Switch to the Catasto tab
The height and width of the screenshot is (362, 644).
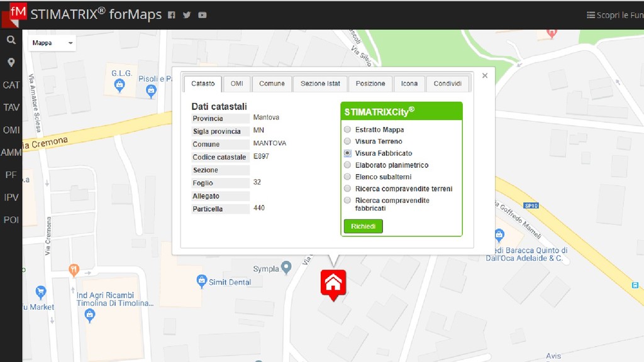[x=203, y=84]
